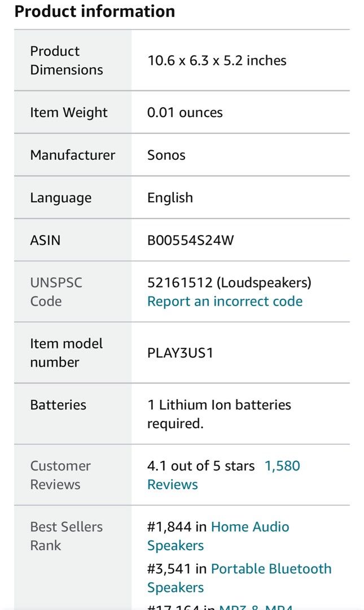Select the ASIN value B00554S24W
This screenshot has width=364, height=610.
[191, 240]
